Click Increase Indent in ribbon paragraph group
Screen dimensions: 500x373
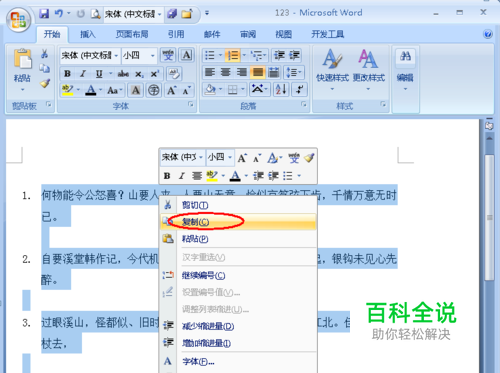294,55
